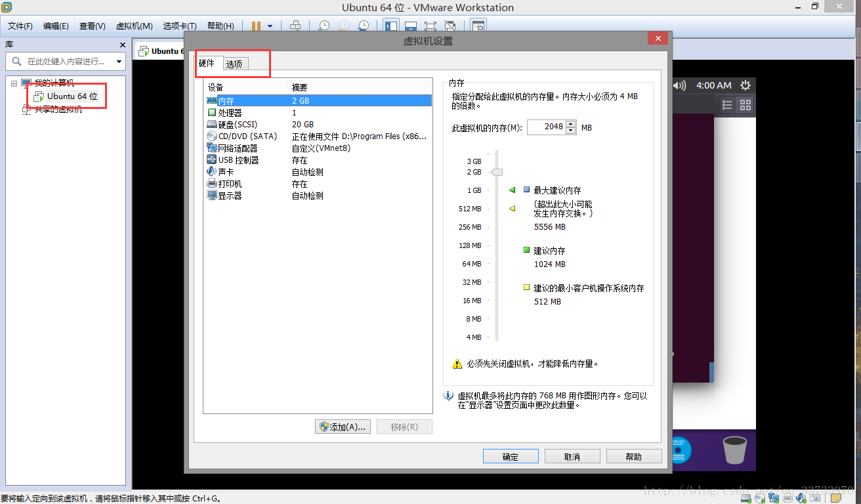Click the 取消 button

(572, 457)
